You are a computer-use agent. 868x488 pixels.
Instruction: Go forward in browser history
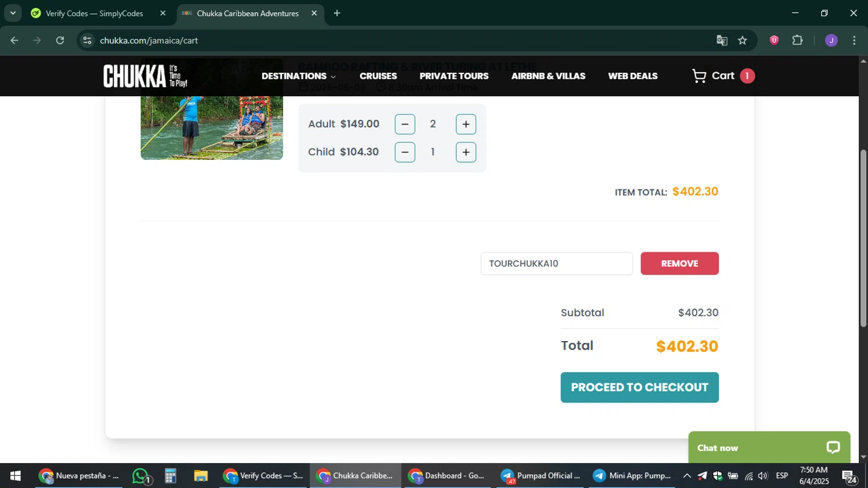(37, 41)
